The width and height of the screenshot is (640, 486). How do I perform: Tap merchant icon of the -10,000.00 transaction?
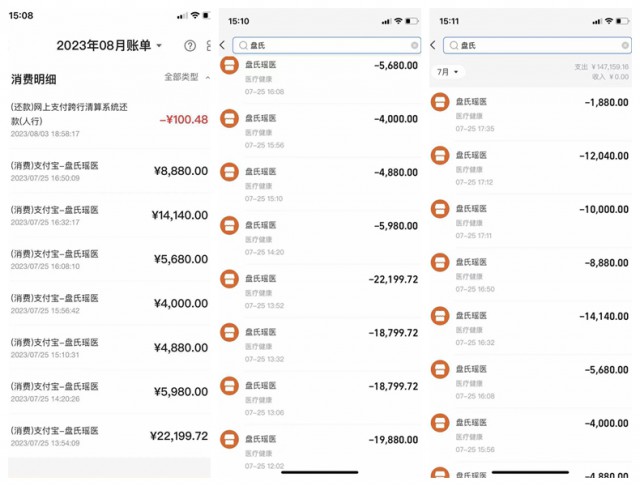440,209
